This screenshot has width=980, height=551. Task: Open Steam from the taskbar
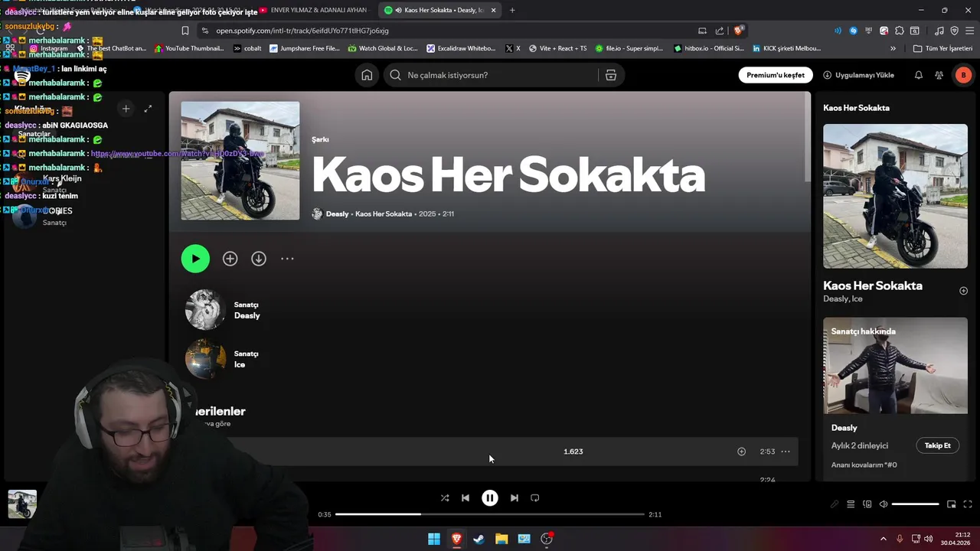pos(479,539)
